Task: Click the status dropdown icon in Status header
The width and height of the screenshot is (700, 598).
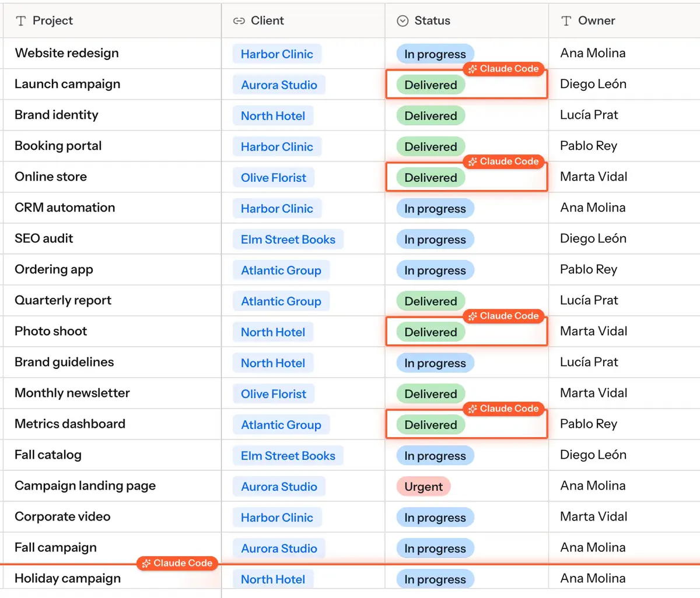Action: (402, 21)
